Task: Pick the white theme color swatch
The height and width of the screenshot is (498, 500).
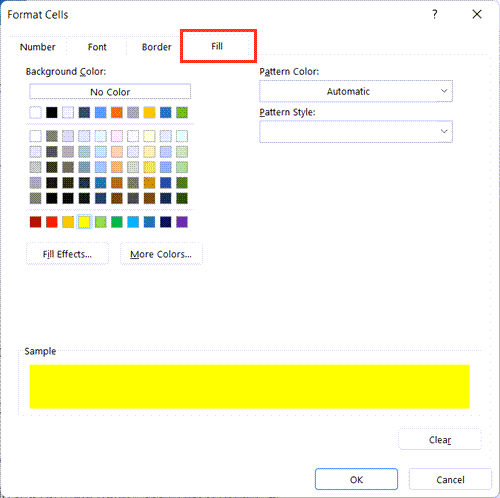Action: [35, 113]
